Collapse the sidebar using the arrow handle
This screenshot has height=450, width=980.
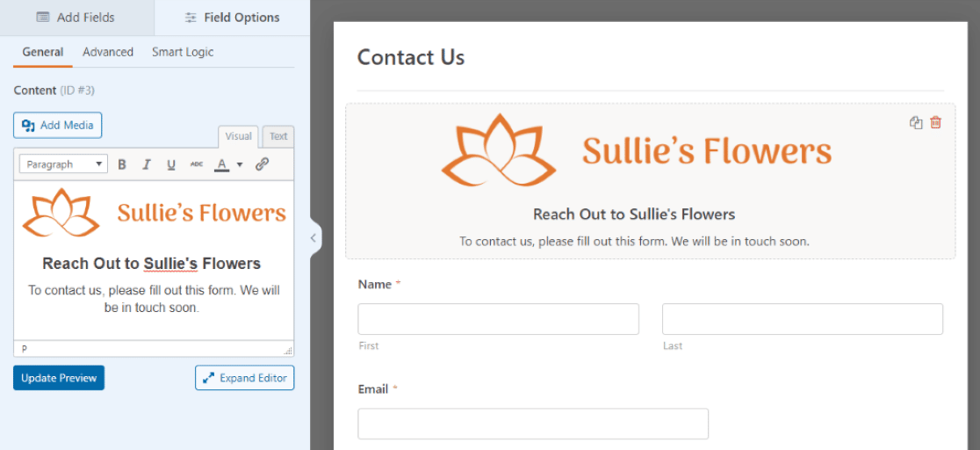[x=314, y=237]
